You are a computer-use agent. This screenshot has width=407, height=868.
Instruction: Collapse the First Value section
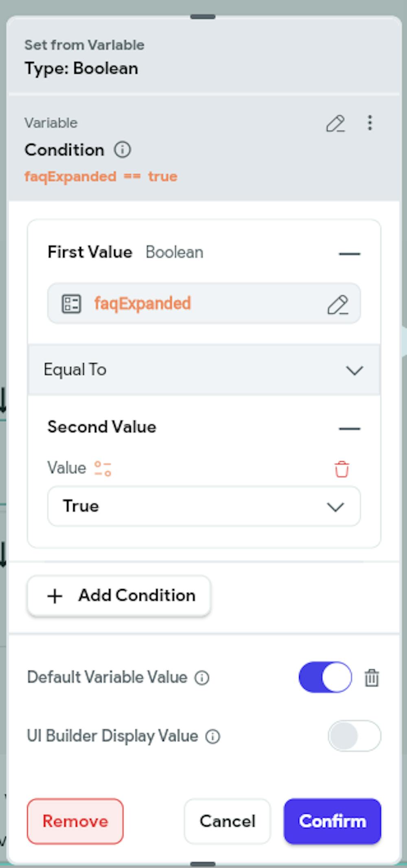pyautogui.click(x=350, y=254)
